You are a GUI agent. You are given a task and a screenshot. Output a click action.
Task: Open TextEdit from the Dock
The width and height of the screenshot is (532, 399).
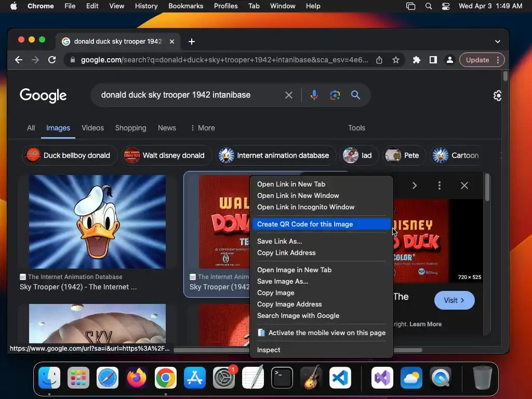click(x=253, y=378)
